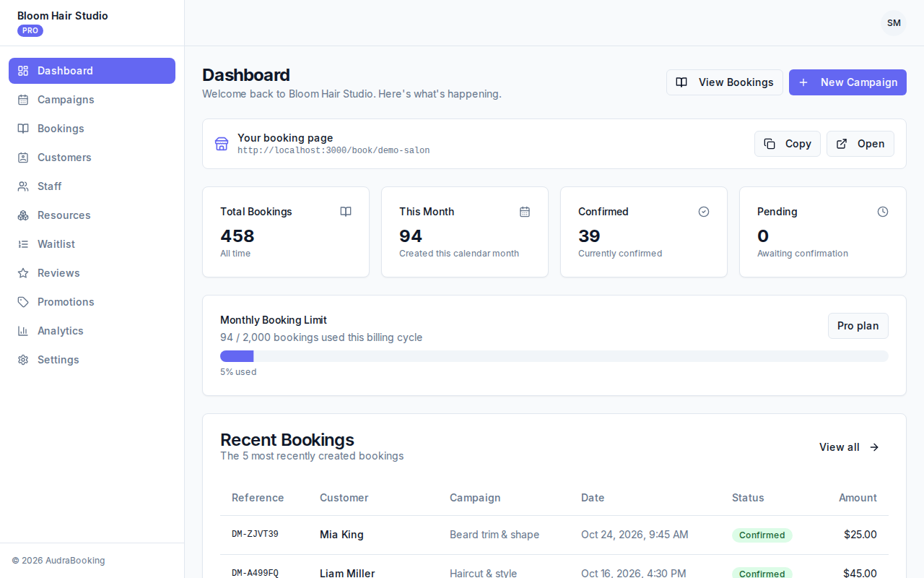The image size is (924, 578).
Task: Click the 39 Confirmed value
Action: click(589, 236)
